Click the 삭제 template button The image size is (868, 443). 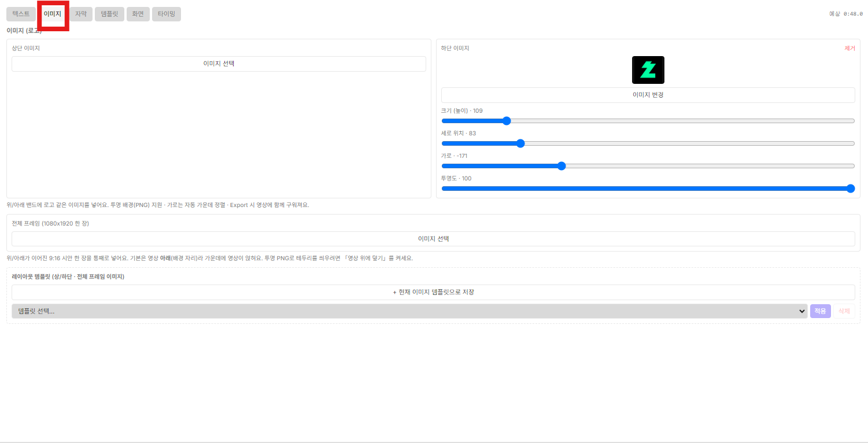click(844, 311)
